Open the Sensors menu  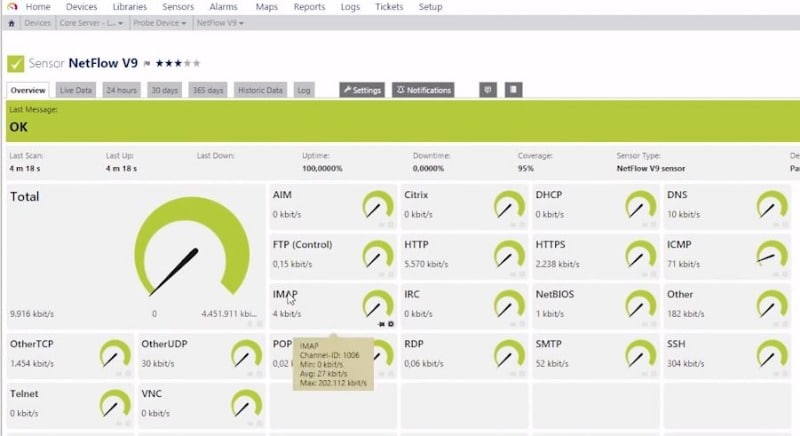pos(178,7)
